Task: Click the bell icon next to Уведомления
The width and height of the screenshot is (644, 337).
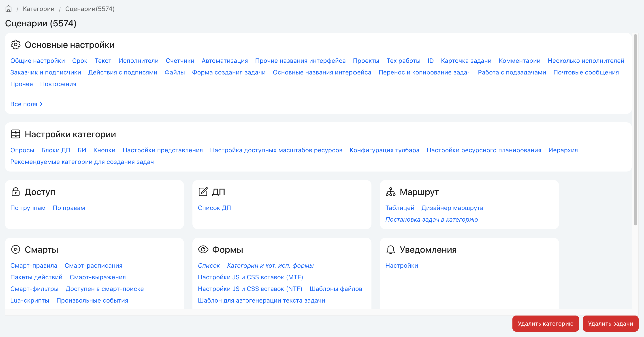Action: pyautogui.click(x=390, y=249)
